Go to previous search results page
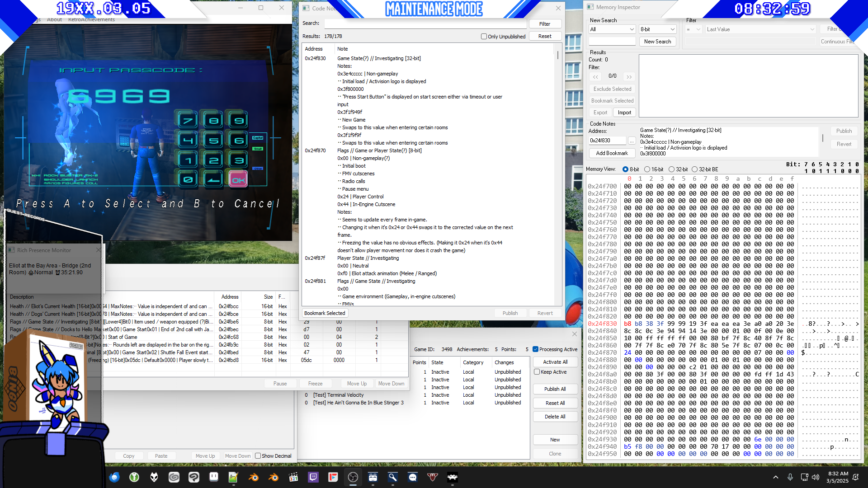Image resolution: width=868 pixels, height=488 pixels. (x=595, y=77)
